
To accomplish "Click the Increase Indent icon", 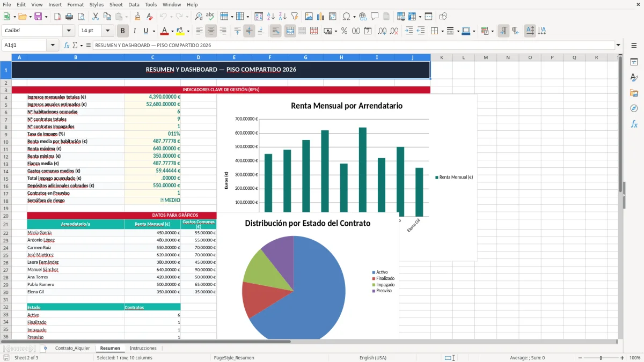I will (x=409, y=31).
